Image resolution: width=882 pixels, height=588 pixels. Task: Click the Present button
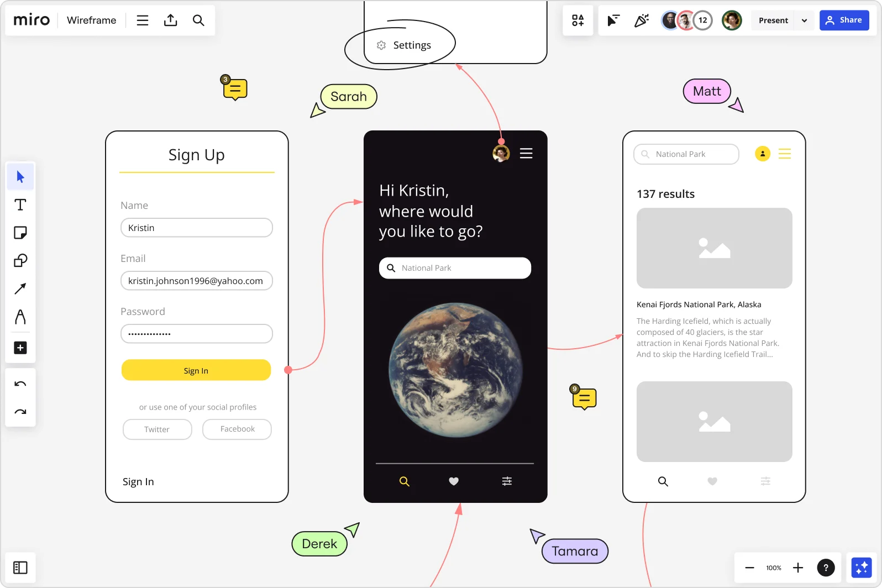pyautogui.click(x=773, y=20)
